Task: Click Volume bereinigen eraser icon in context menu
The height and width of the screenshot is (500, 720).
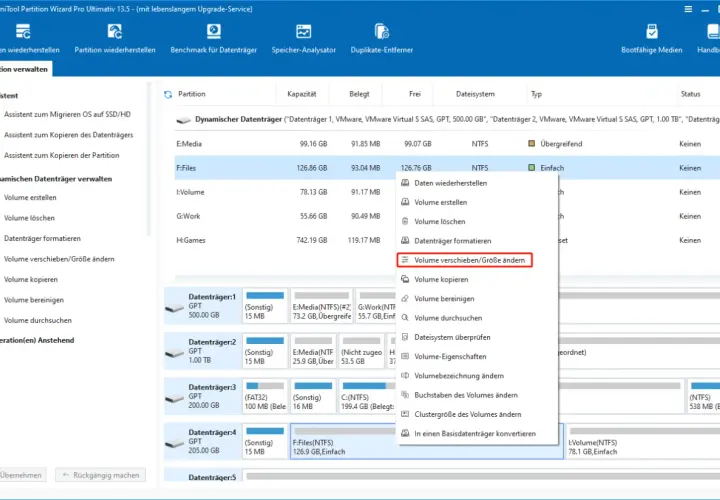Action: pos(405,298)
